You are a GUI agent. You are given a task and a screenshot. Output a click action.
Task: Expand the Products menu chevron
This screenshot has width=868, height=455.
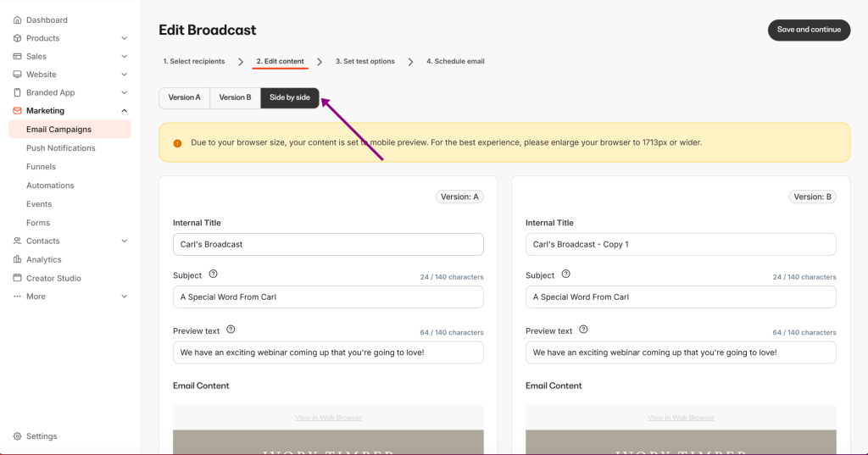(x=124, y=38)
